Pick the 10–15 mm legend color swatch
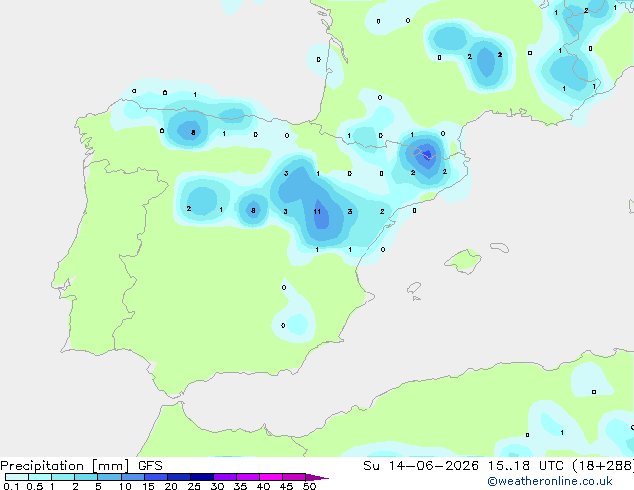The height and width of the screenshot is (490, 634). [132, 477]
